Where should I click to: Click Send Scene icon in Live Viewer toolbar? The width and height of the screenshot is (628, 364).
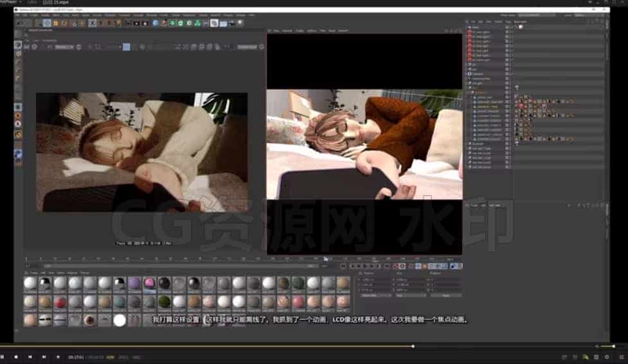26,47
